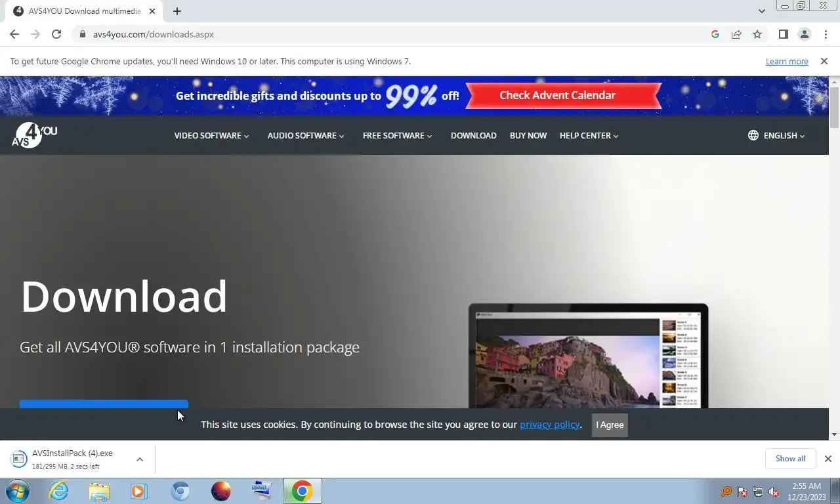Reload the current page

pos(56,34)
